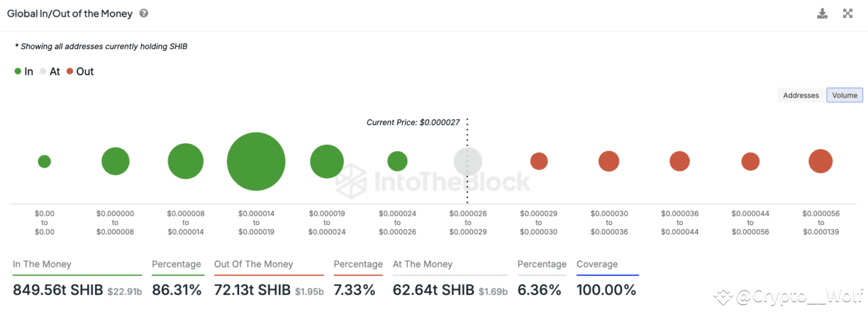The image size is (868, 312).
Task: Click the In The Money heading
Action: pos(42,264)
